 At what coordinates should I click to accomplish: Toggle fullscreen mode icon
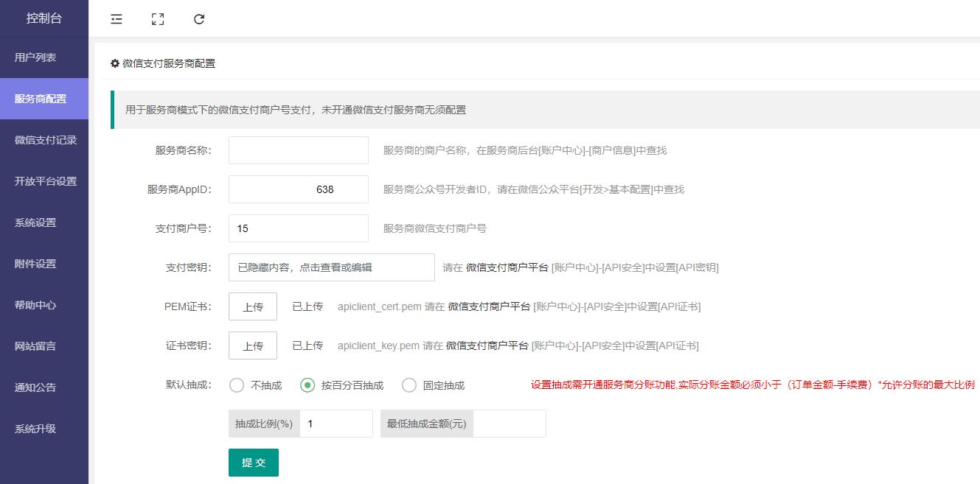(157, 19)
